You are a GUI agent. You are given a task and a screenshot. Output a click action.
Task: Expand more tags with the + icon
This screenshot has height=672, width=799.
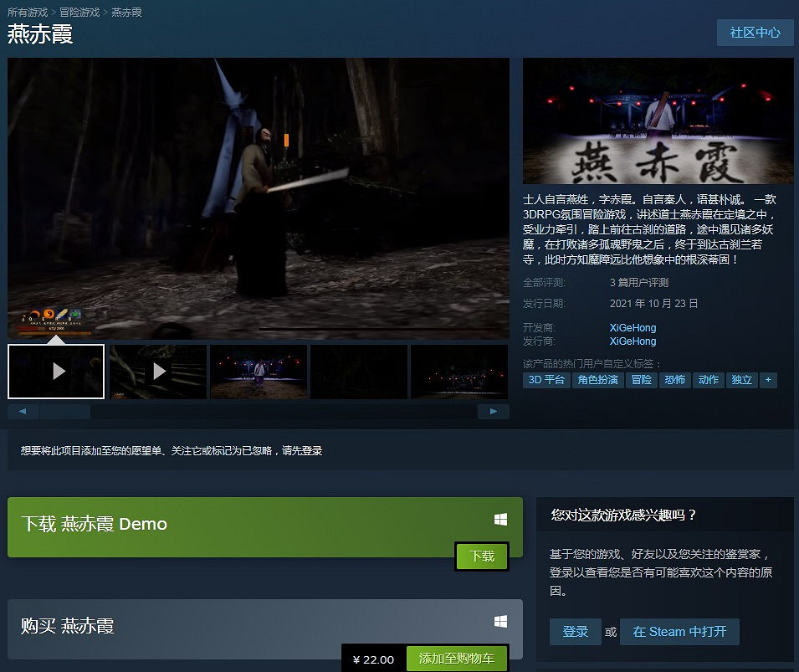click(x=768, y=380)
